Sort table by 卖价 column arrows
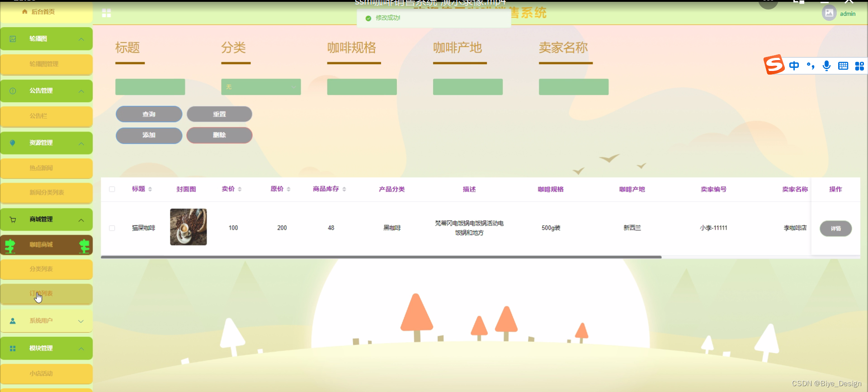 pos(240,189)
